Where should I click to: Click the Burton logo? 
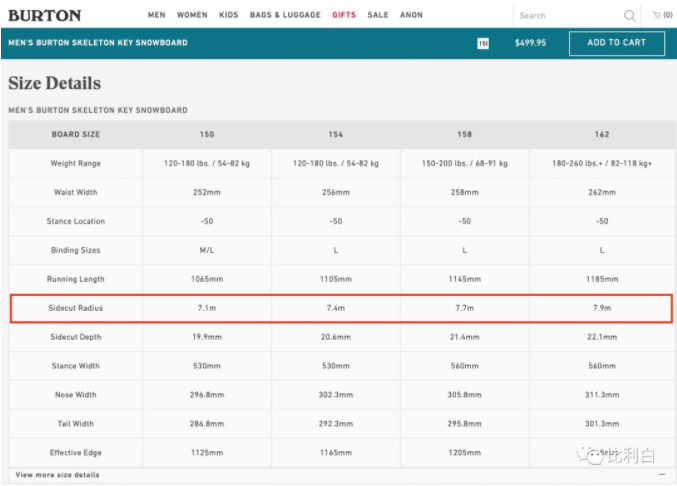[44, 16]
